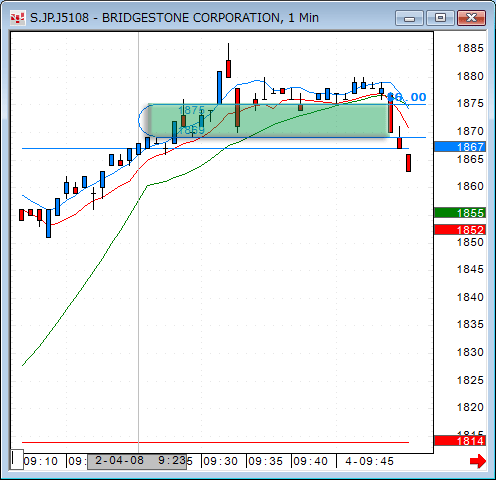Click the 09:40 time axis label
The height and width of the screenshot is (480, 496).
(x=310, y=461)
